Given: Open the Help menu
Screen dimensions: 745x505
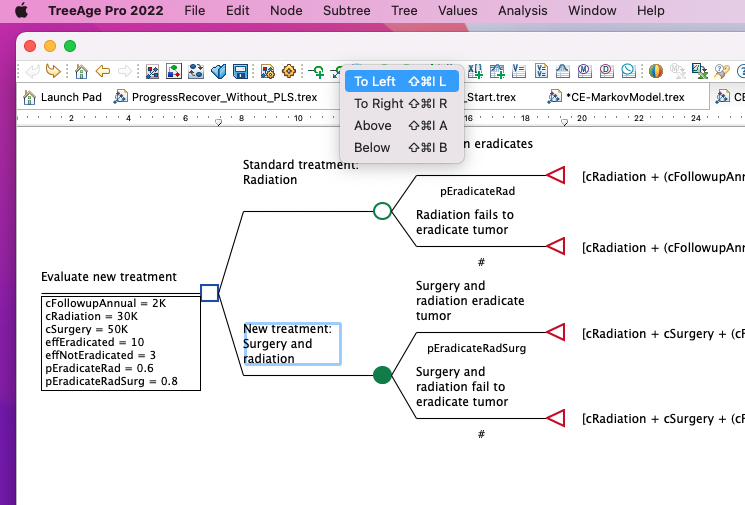Looking at the screenshot, I should [650, 10].
